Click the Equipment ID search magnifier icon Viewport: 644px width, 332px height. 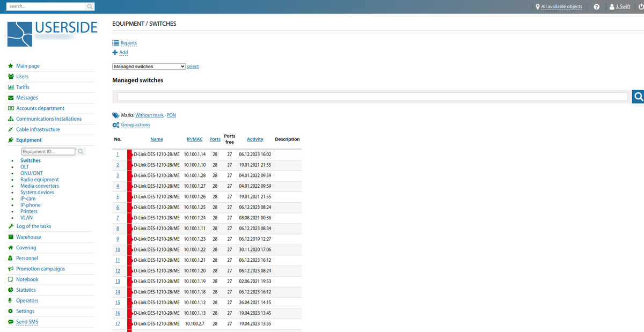81,152
